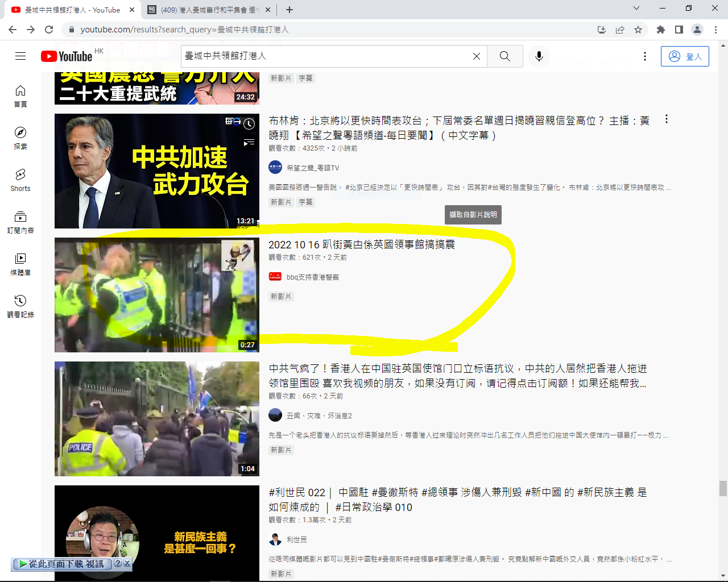Open 探索 in the sidebar

coord(20,139)
